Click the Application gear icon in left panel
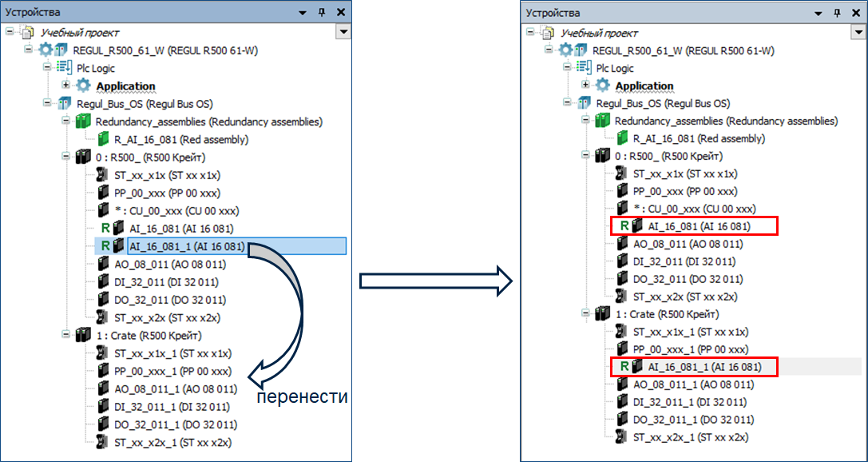 point(84,86)
